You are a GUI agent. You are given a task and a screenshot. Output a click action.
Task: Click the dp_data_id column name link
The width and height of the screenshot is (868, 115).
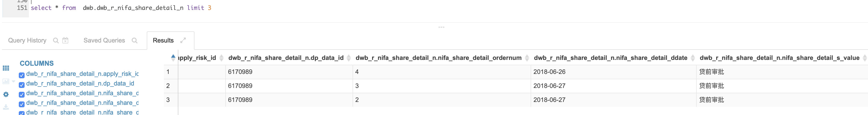click(80, 83)
